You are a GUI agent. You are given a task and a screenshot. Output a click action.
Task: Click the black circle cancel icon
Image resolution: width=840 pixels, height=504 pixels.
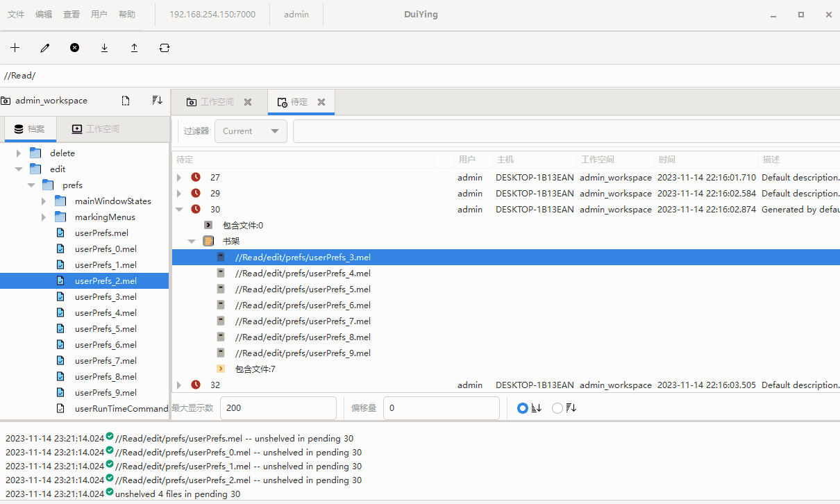pyautogui.click(x=75, y=48)
